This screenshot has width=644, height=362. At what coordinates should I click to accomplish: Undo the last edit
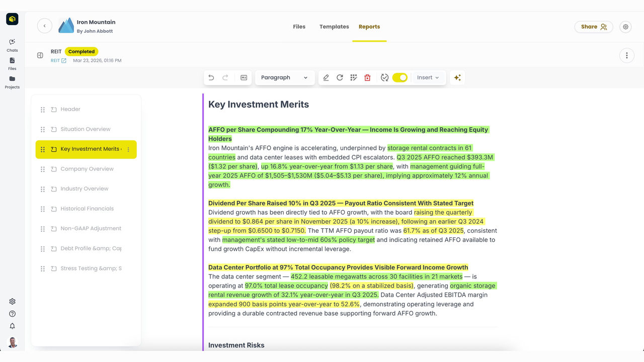click(x=211, y=77)
